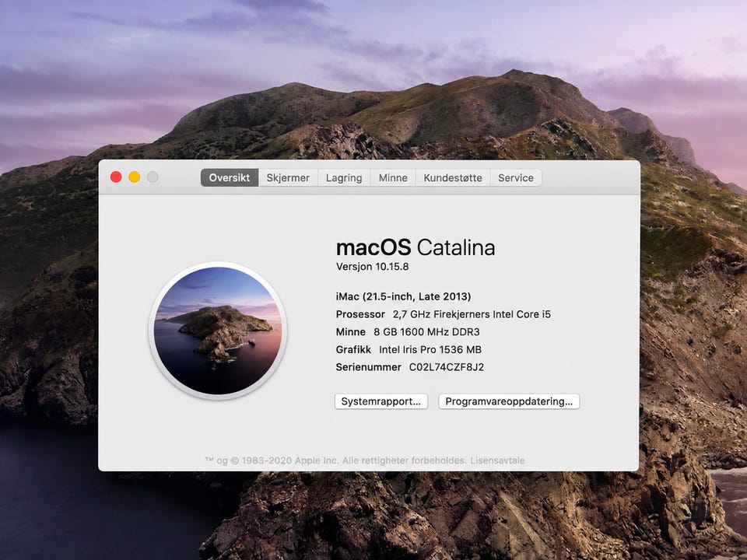The image size is (747, 560).
Task: Click the Grafikk label
Action: (353, 349)
